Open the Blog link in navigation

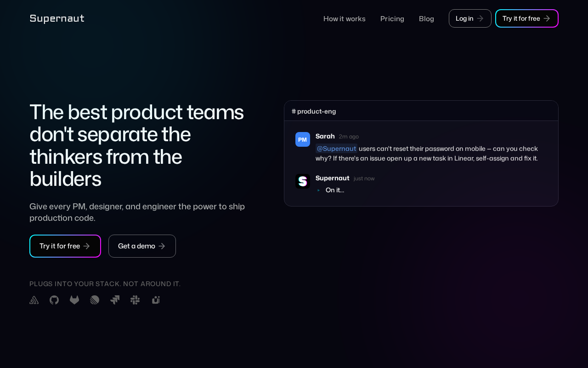click(x=426, y=18)
